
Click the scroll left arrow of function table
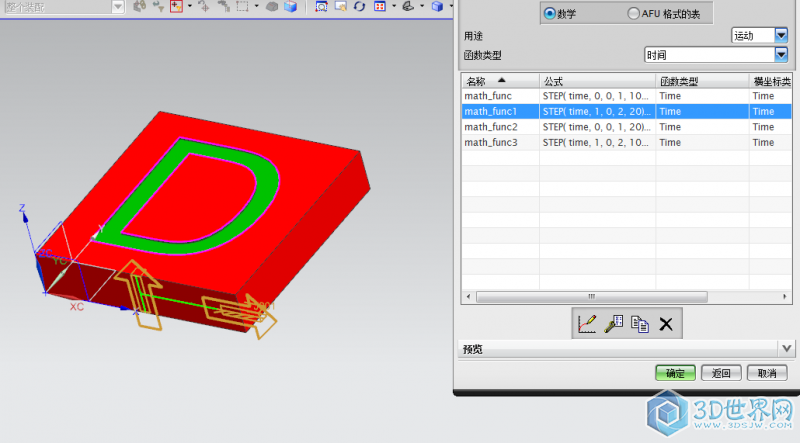point(468,297)
